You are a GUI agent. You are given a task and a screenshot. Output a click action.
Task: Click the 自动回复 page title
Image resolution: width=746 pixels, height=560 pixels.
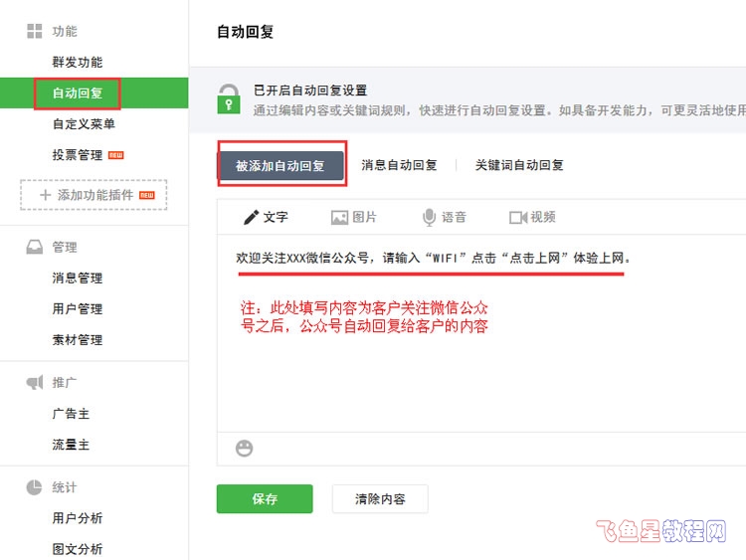coord(245,32)
